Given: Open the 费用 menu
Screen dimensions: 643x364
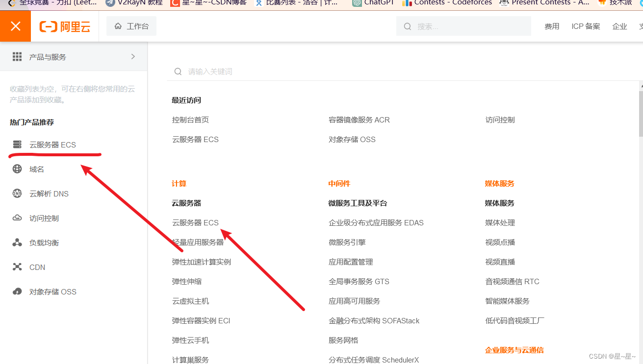Looking at the screenshot, I should (552, 26).
